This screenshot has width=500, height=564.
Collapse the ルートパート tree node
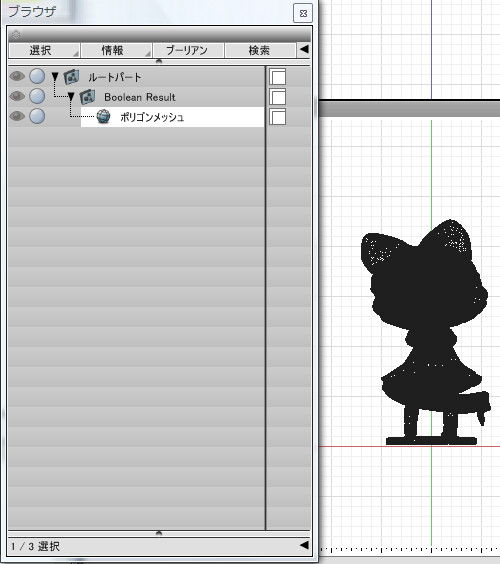click(x=55, y=77)
